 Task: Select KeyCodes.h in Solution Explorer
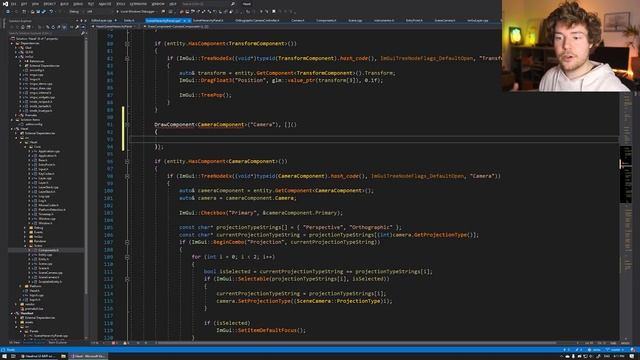point(46,174)
